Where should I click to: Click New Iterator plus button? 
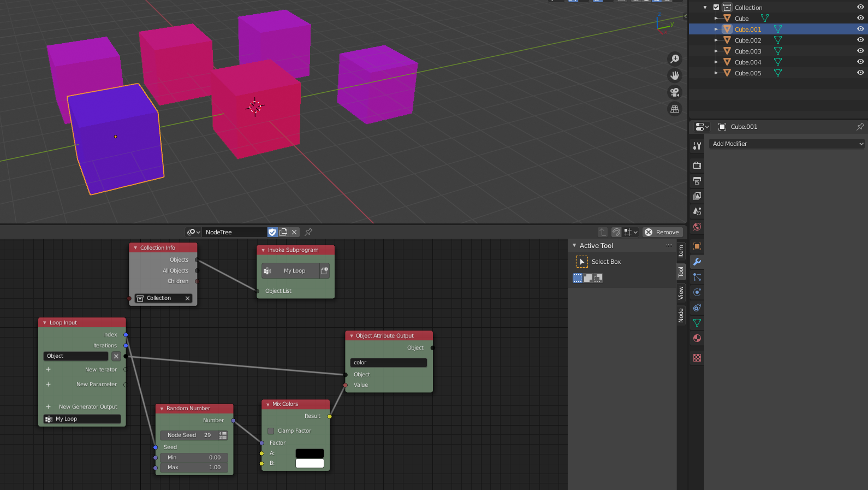pos(48,370)
